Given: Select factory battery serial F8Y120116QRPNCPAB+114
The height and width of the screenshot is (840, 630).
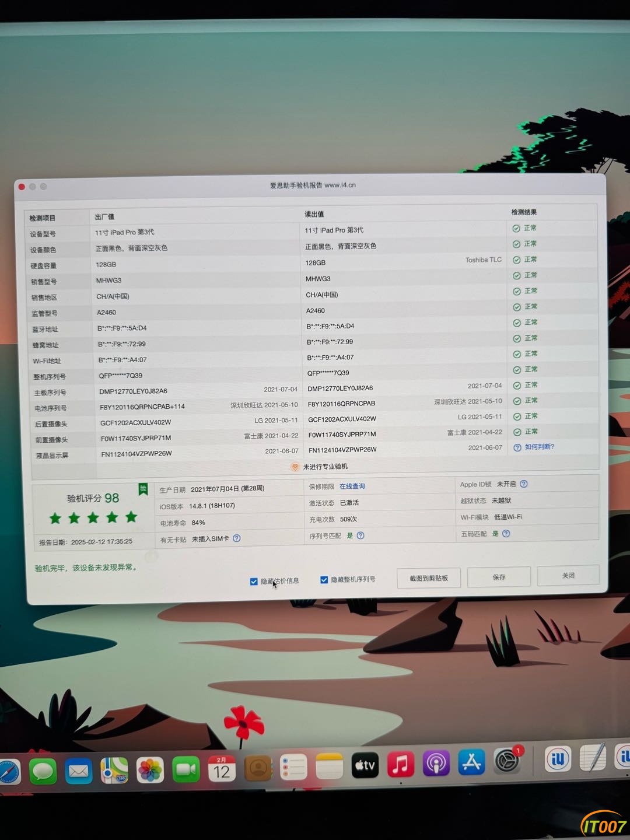Looking at the screenshot, I should pyautogui.click(x=142, y=407).
